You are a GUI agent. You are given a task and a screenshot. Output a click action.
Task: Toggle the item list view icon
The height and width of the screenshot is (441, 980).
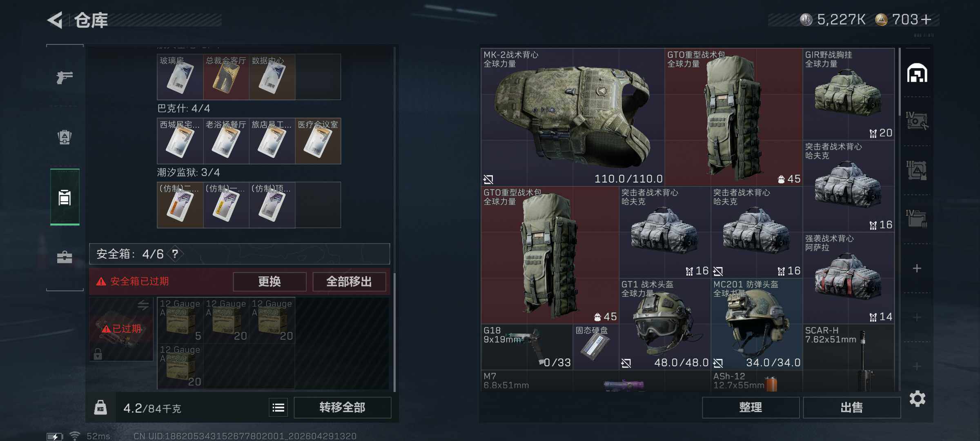pyautogui.click(x=278, y=408)
